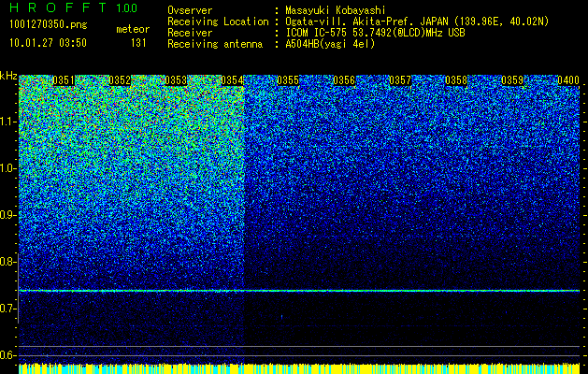
Task: Click the Receiver field label
Action: [190, 33]
